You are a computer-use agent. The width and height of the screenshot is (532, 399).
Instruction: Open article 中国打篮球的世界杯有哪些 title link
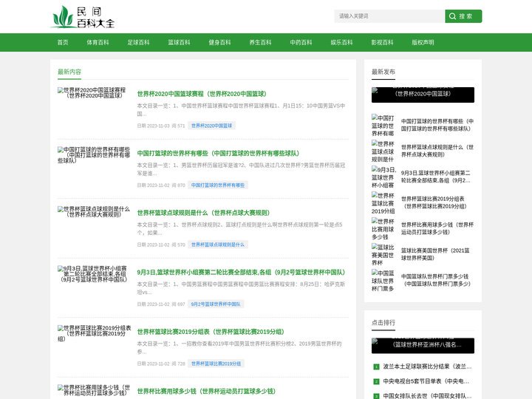[218, 154]
